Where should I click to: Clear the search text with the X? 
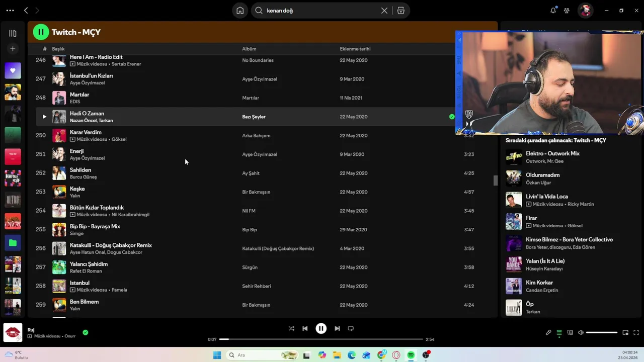tap(384, 11)
